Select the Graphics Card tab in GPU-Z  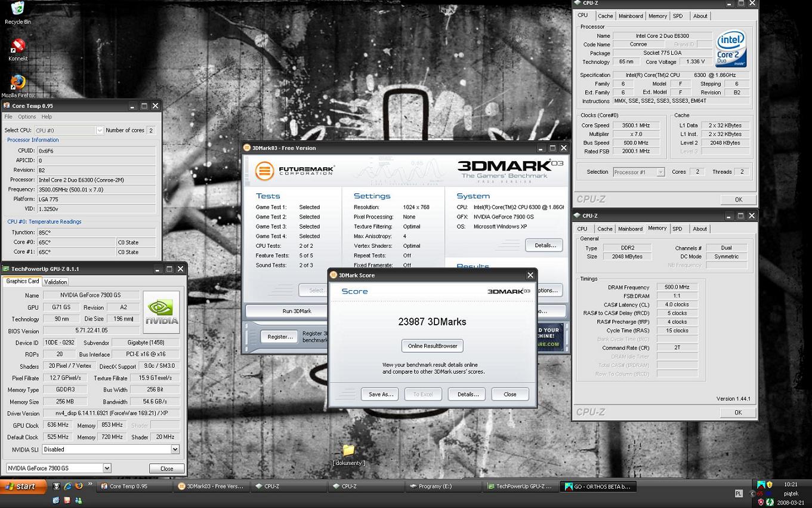pyautogui.click(x=22, y=281)
